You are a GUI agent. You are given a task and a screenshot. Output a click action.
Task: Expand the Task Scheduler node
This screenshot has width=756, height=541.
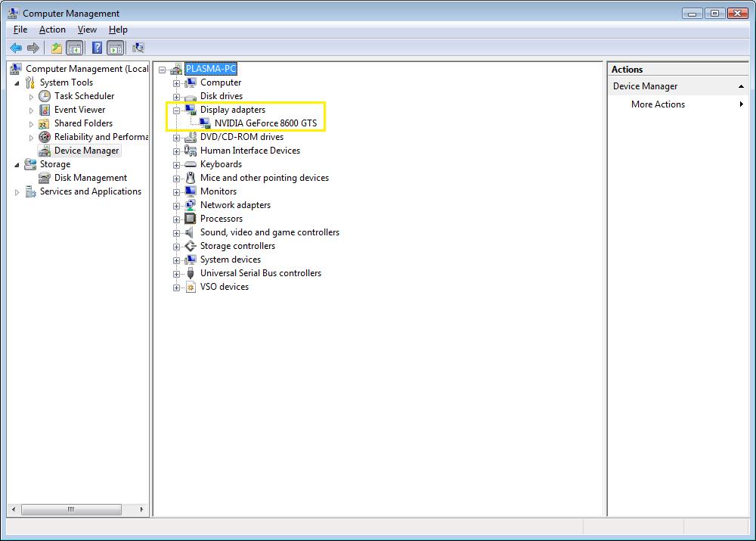pyautogui.click(x=31, y=97)
